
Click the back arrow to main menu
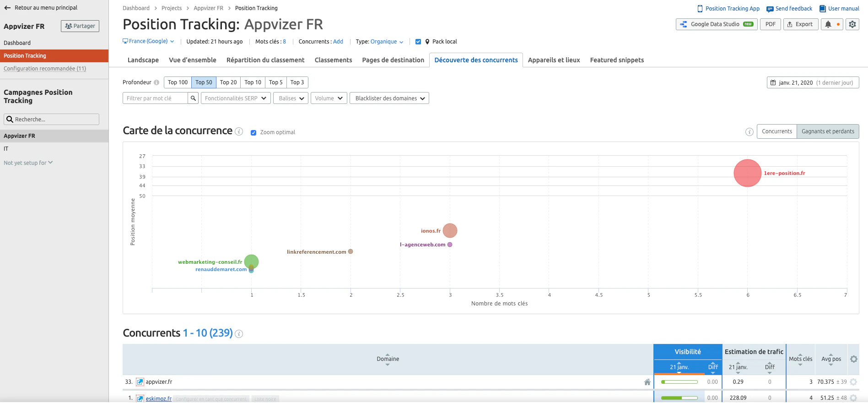(x=7, y=8)
